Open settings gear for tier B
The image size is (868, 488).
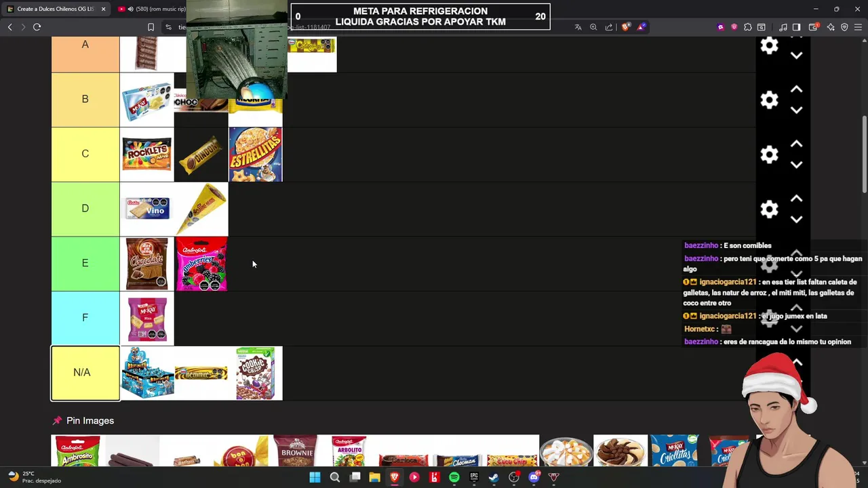pos(769,100)
